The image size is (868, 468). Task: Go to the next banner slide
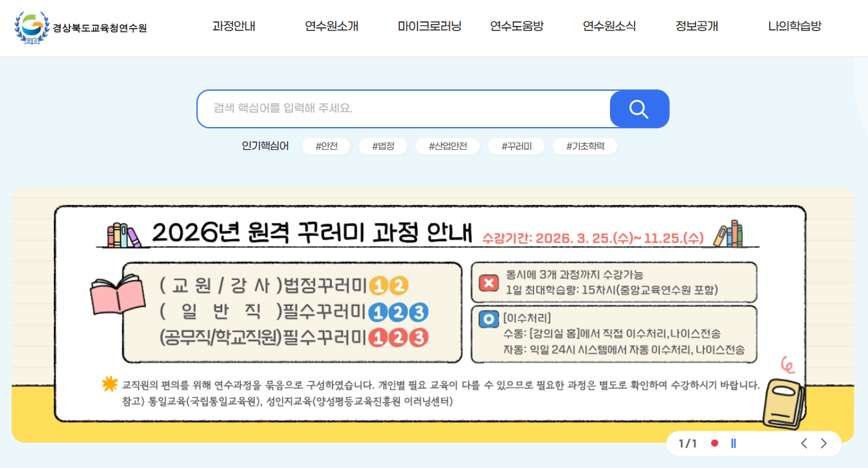coord(824,443)
